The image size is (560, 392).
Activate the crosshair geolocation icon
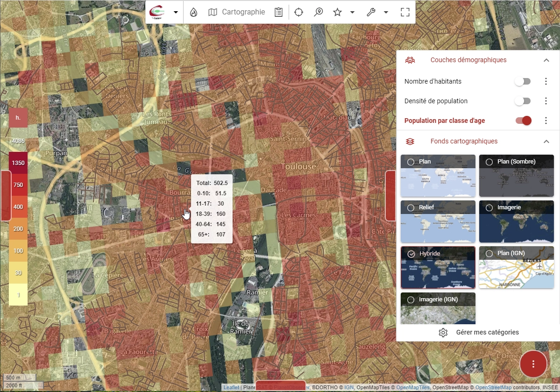pyautogui.click(x=298, y=12)
